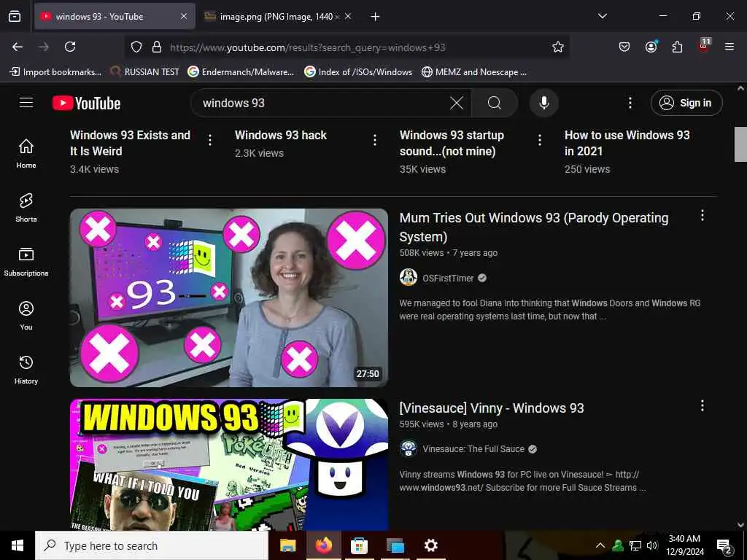Open options for Windows 93 hack video
The height and width of the screenshot is (560, 747).
(375, 140)
